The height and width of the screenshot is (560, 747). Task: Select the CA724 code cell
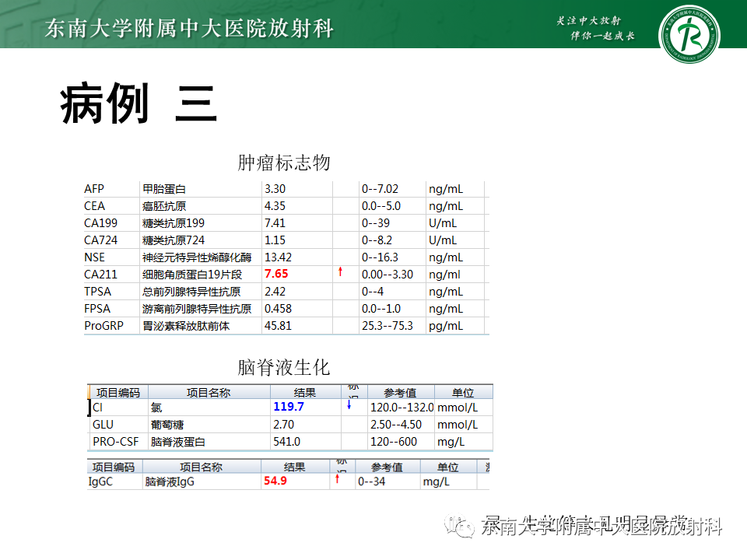[100, 240]
